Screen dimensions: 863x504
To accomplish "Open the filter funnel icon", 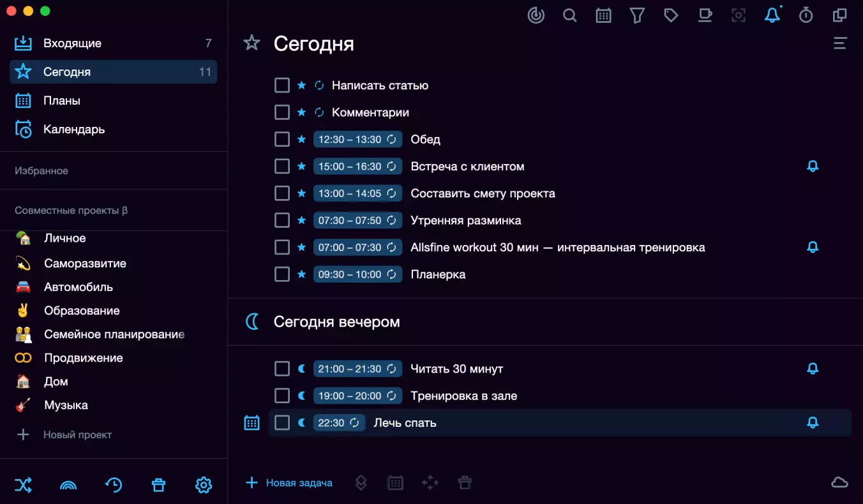I will tap(637, 15).
